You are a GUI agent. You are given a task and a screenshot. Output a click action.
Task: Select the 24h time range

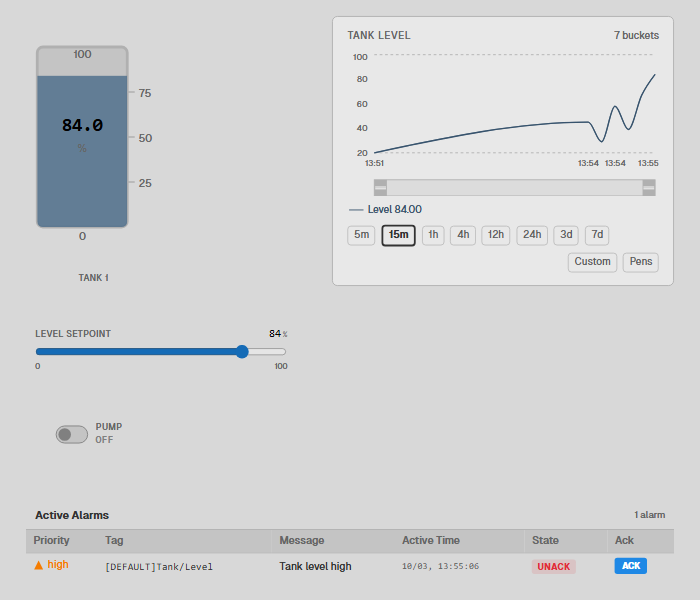coord(532,235)
